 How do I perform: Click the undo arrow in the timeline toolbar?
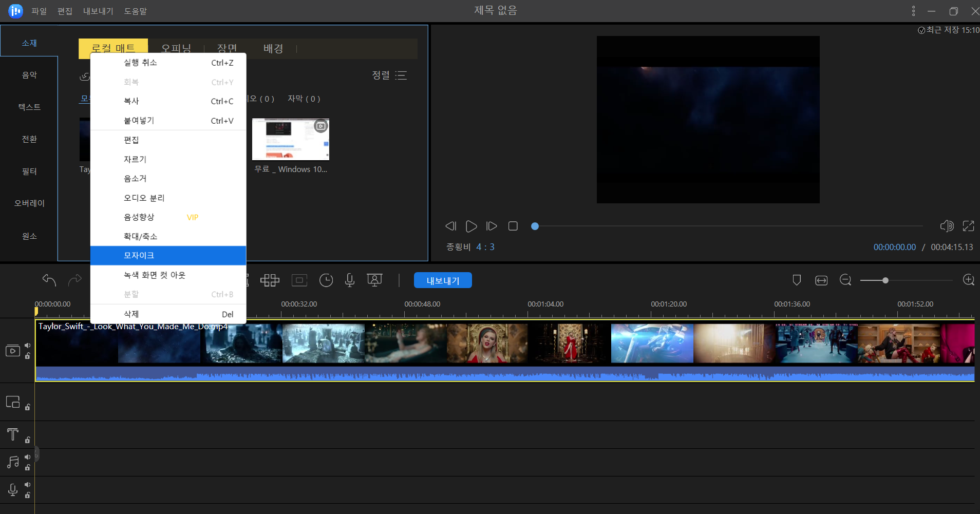[x=49, y=280]
